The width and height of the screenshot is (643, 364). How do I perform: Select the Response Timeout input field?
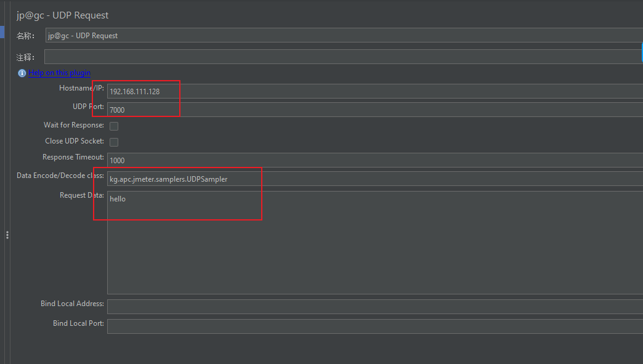click(370, 160)
